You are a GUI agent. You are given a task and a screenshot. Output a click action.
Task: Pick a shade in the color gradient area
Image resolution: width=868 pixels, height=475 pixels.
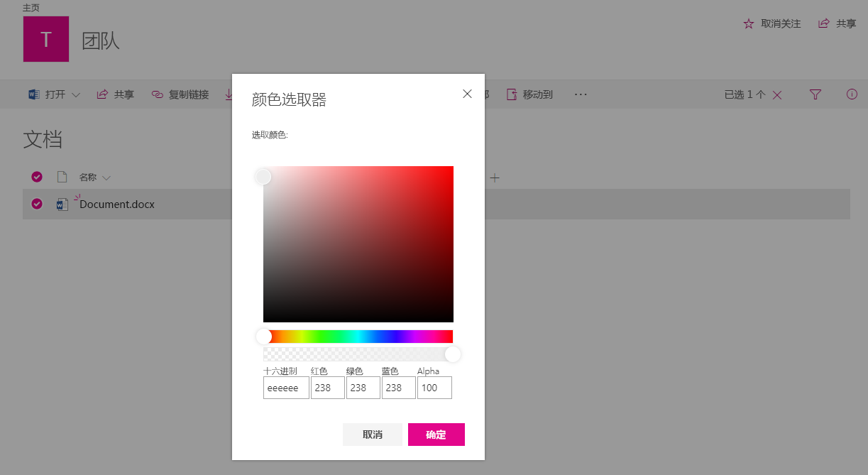(358, 244)
